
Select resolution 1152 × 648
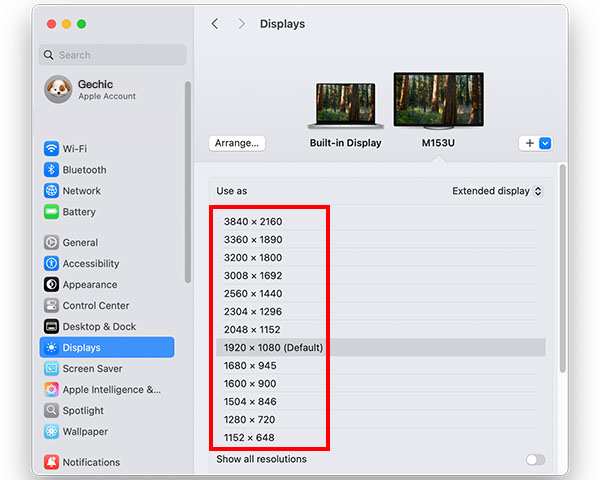coord(381,437)
